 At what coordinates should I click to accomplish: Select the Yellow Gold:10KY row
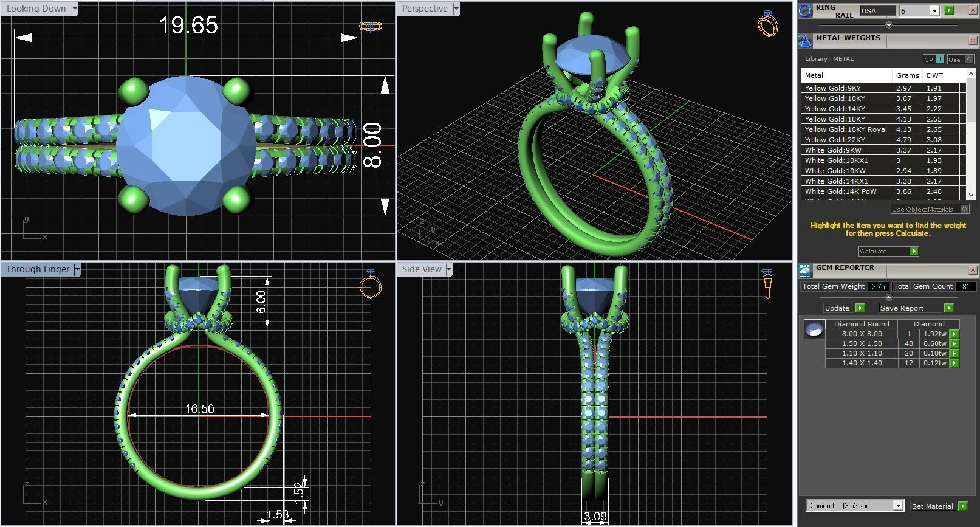click(x=883, y=98)
